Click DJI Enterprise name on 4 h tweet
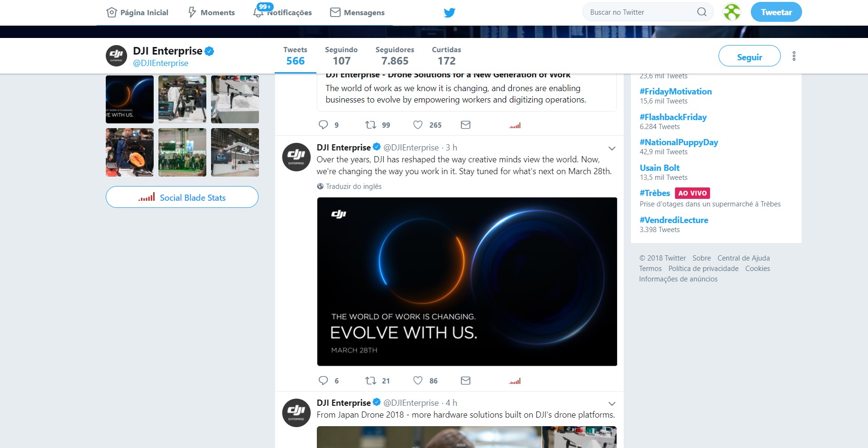Viewport: 868px width, 448px height. tap(343, 403)
